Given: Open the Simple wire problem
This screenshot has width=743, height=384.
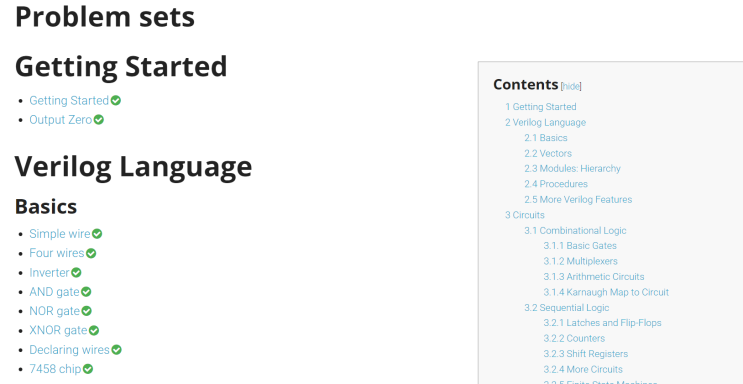Looking at the screenshot, I should (x=60, y=234).
